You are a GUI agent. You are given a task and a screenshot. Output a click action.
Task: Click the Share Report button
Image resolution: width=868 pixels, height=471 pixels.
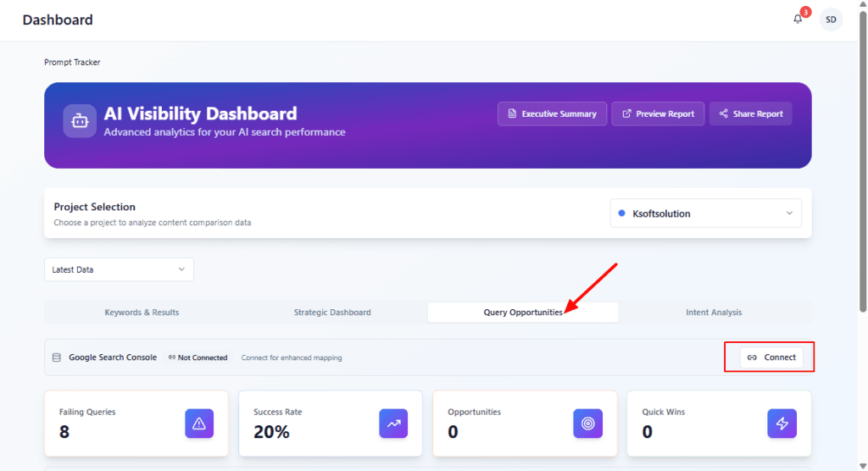click(750, 114)
